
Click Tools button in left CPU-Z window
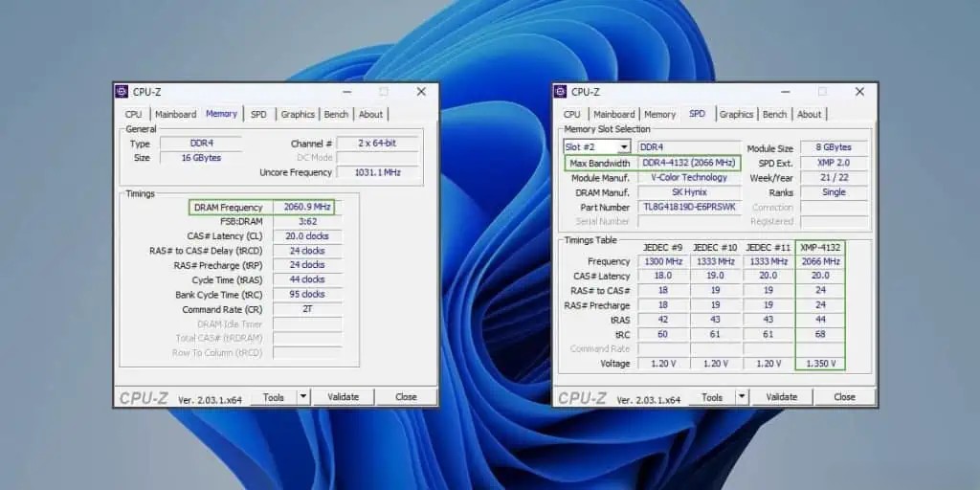click(x=273, y=397)
